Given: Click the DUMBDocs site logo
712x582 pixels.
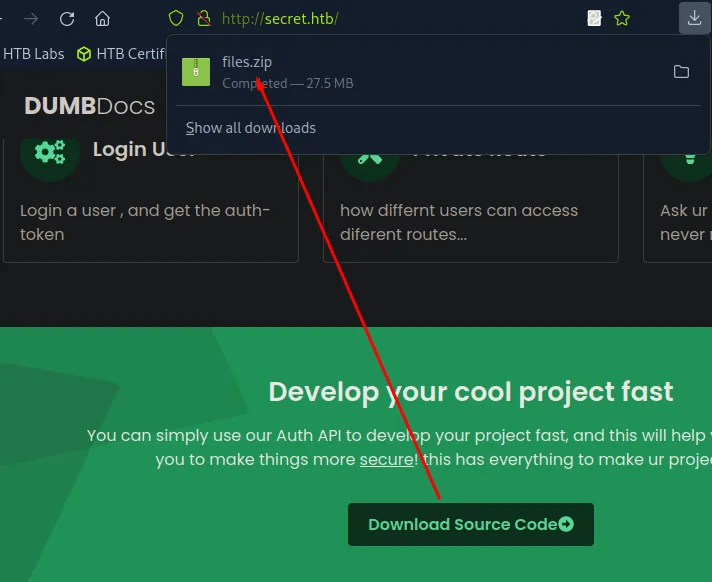Looking at the screenshot, I should [x=89, y=106].
